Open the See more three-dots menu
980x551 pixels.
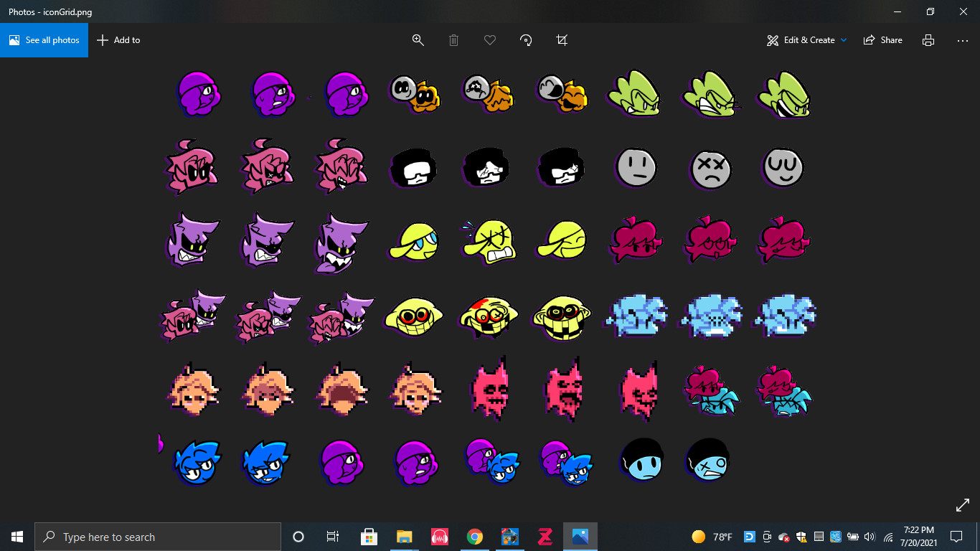pos(963,40)
